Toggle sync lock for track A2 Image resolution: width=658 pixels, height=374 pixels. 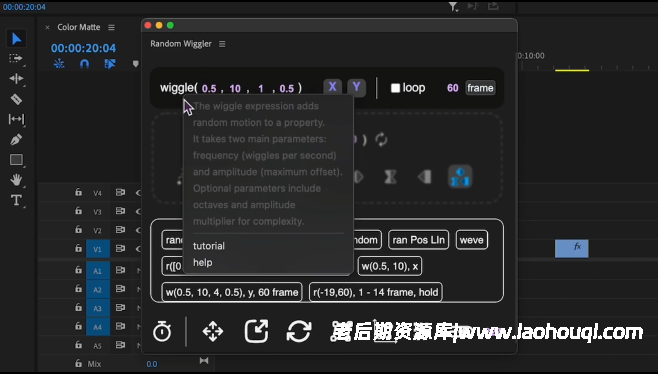[x=120, y=289]
